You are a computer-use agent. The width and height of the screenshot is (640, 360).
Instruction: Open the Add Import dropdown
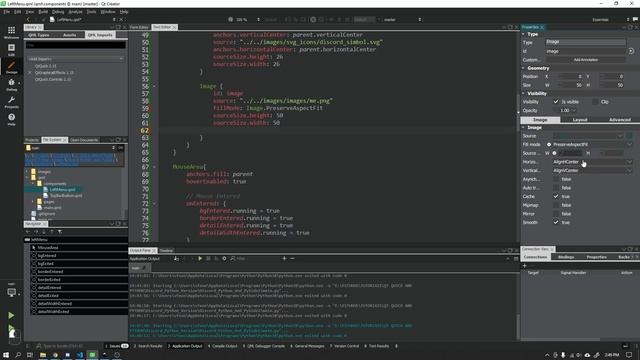(x=76, y=59)
